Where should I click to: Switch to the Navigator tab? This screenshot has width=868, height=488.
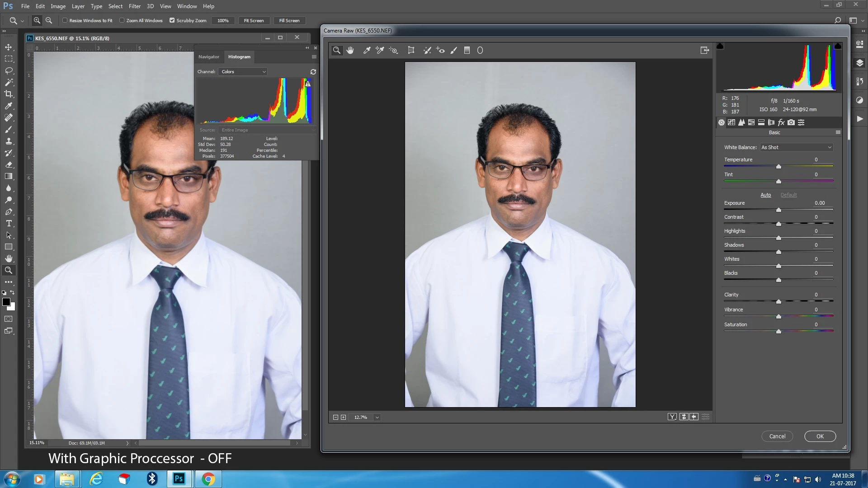tap(208, 57)
